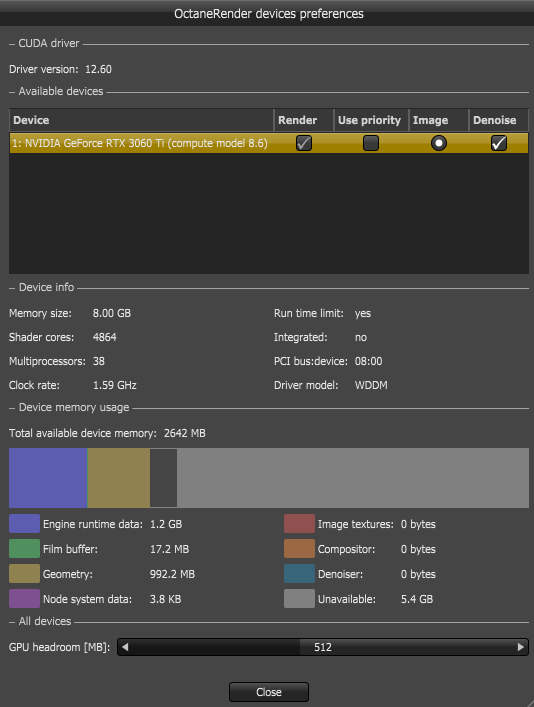This screenshot has height=707, width=534.
Task: Click the Use priority column header
Action: coord(371,120)
